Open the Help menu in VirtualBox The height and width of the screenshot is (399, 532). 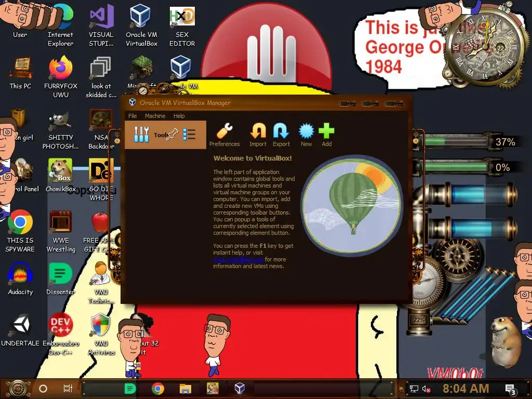pos(179,116)
